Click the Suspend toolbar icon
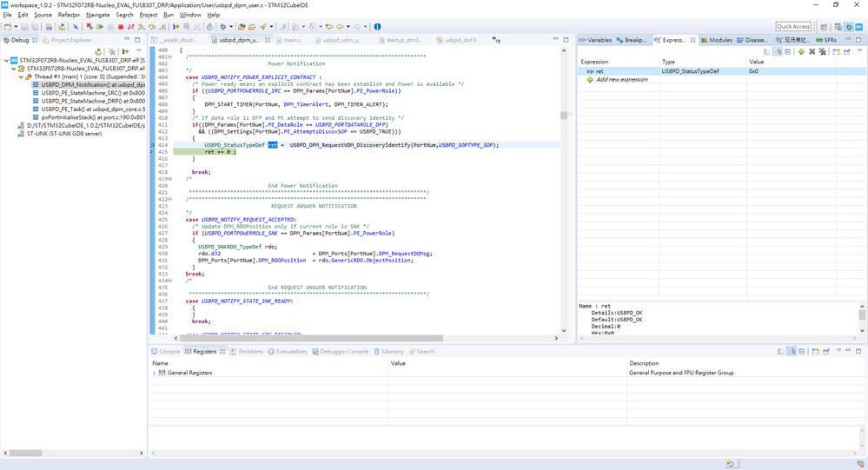 click(110, 27)
